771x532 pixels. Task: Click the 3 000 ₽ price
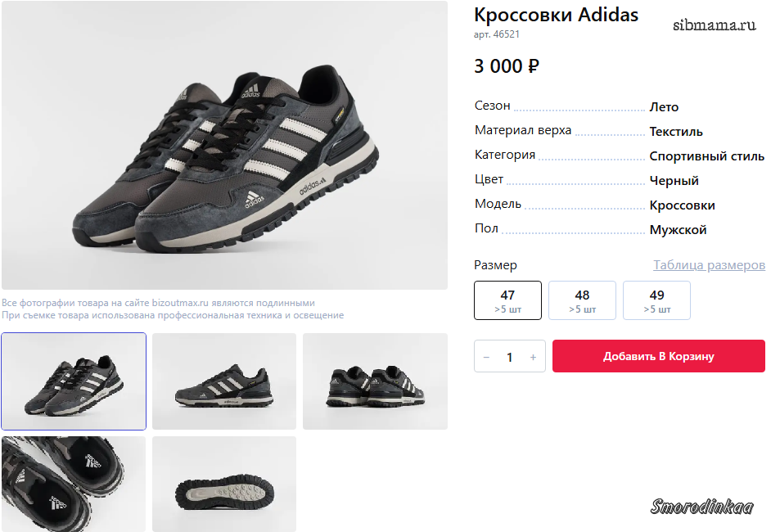pyautogui.click(x=507, y=66)
